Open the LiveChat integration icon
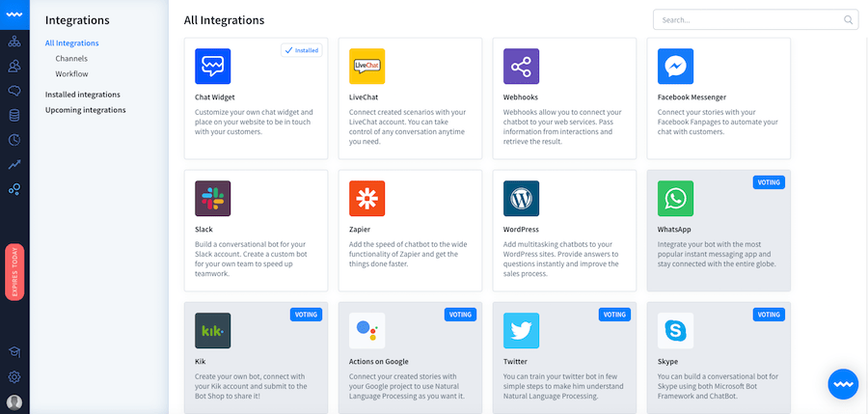The height and width of the screenshot is (414, 868). [x=367, y=67]
